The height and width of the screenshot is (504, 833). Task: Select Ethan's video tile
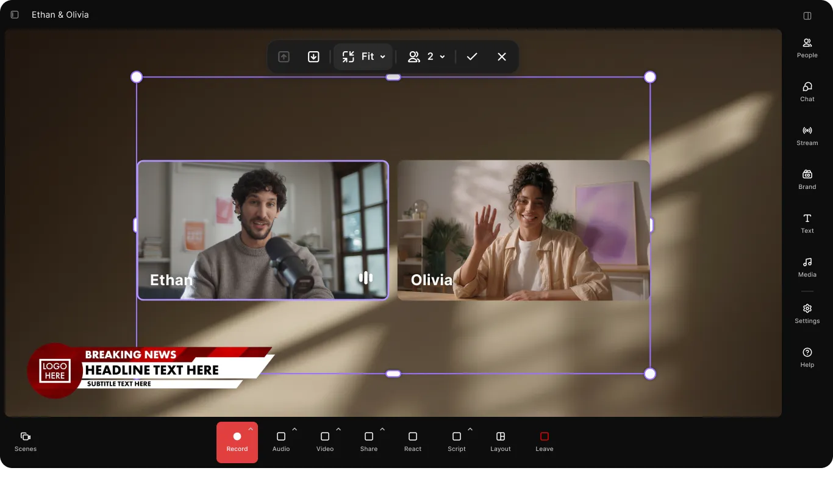[x=263, y=230]
